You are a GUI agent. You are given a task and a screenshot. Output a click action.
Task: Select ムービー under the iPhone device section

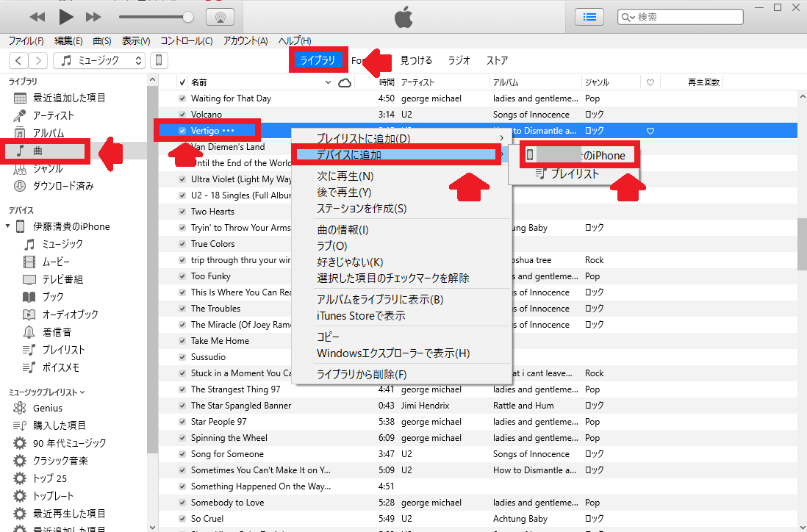coord(56,261)
